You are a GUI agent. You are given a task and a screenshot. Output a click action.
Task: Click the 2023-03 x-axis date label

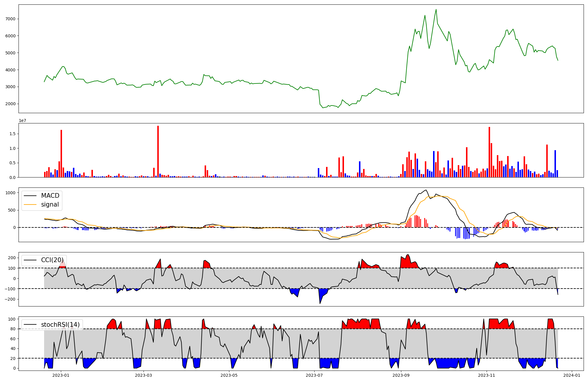tap(143, 375)
